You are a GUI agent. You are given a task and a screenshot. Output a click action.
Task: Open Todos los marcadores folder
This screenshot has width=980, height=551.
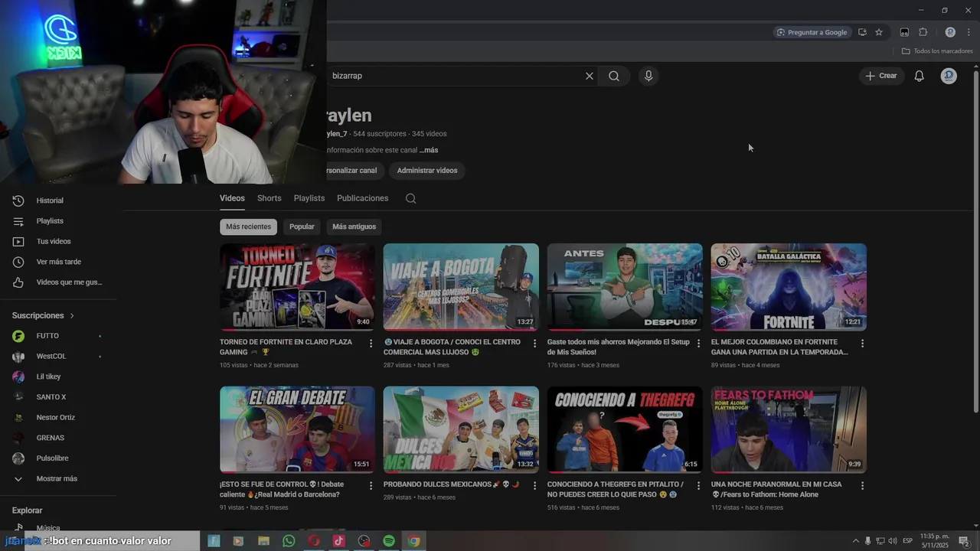[x=937, y=51]
